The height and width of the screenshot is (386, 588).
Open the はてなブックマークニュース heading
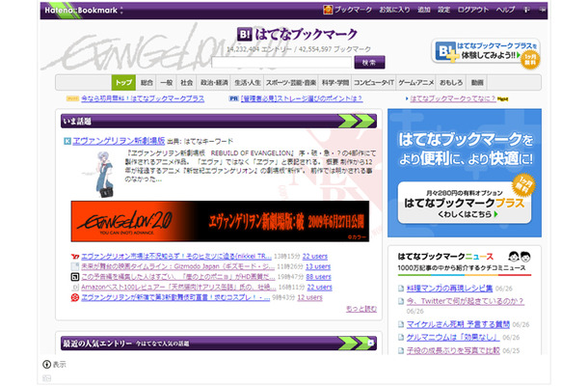coord(445,257)
